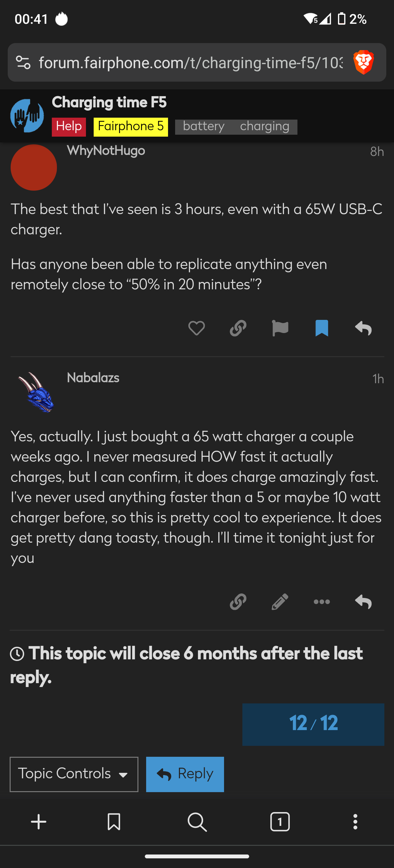Open the battery tag
Viewport: 394px width, 868px height.
tap(203, 127)
